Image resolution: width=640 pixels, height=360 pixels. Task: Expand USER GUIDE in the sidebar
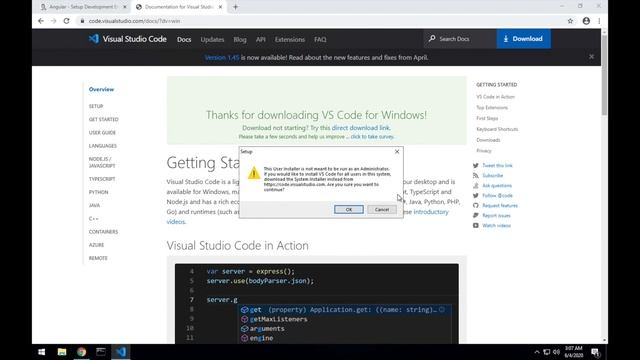[x=102, y=133]
